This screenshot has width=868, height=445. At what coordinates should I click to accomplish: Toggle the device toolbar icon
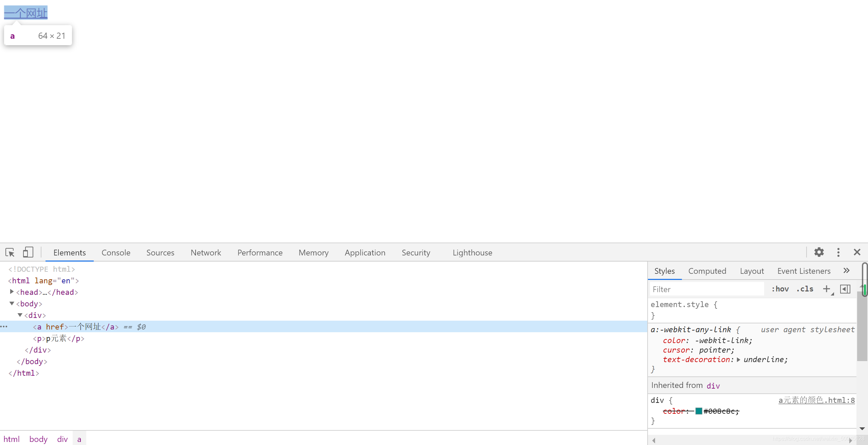pos(28,252)
